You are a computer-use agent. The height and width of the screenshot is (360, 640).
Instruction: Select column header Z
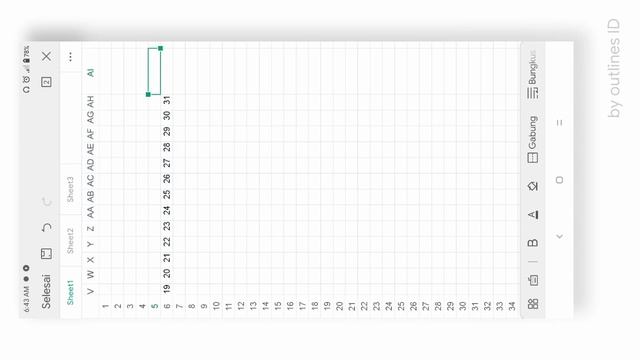pos(91,228)
